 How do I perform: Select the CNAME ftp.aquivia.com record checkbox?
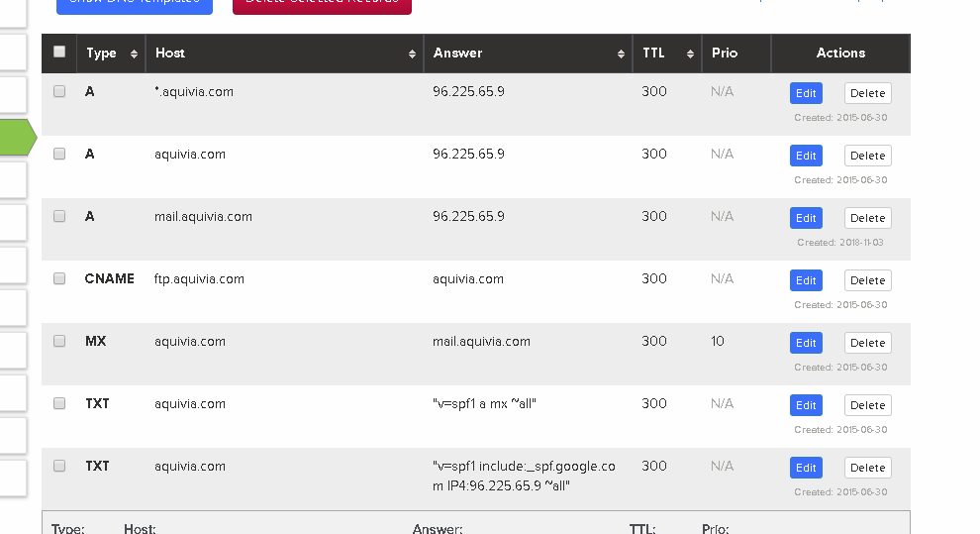point(59,278)
